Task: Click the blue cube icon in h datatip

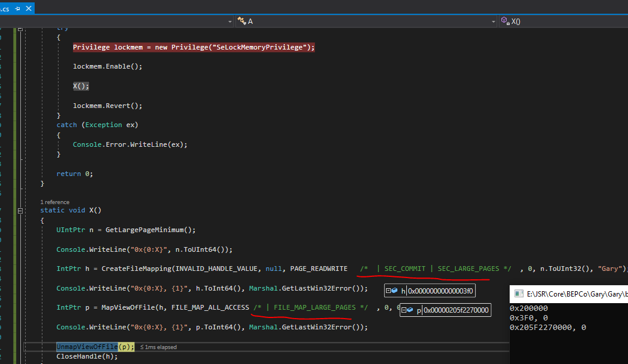Action: [x=394, y=291]
